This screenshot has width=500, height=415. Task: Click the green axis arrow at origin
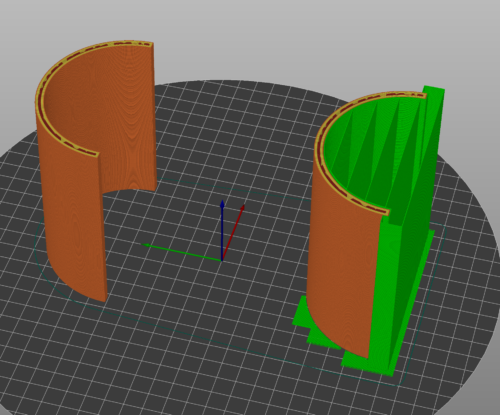point(182,252)
